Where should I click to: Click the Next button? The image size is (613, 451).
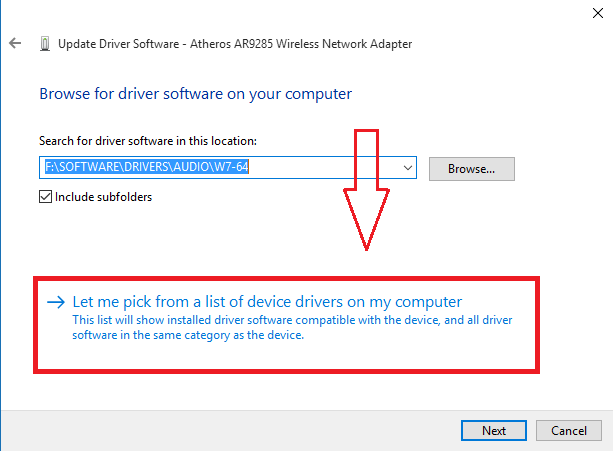tap(494, 431)
